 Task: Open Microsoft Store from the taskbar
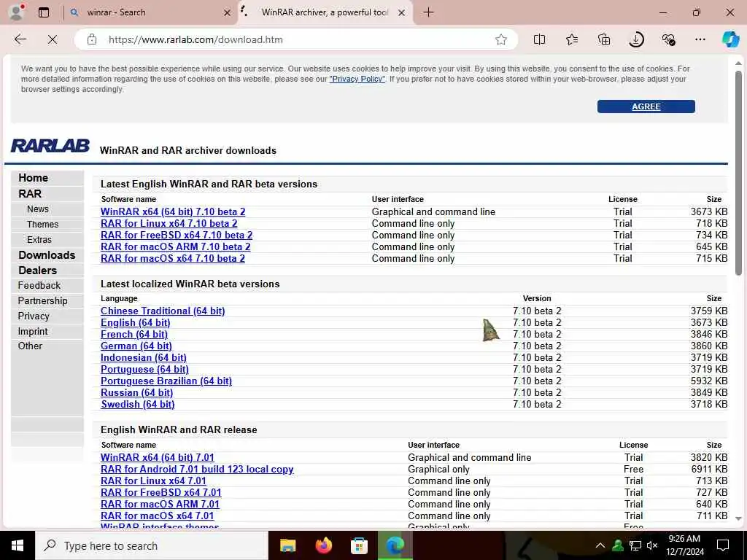[x=359, y=545]
